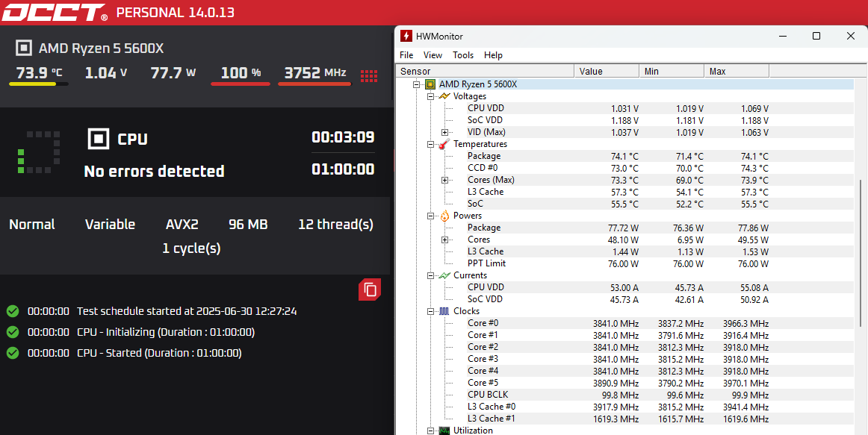Click the CPU chip icon beside AMD Ryzen 5 5600X in OCCT
This screenshot has height=435, width=868.
[x=23, y=48]
